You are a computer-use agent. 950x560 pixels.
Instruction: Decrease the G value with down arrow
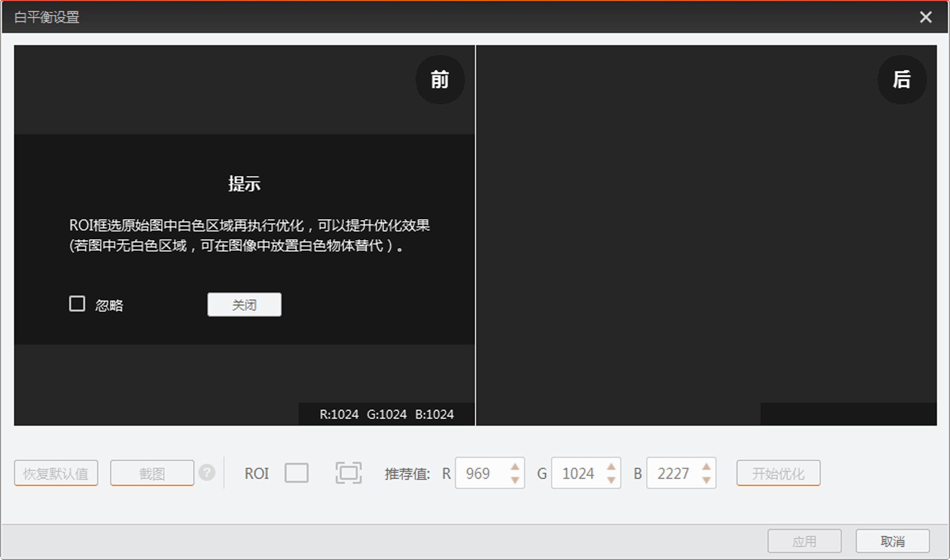pos(611,480)
